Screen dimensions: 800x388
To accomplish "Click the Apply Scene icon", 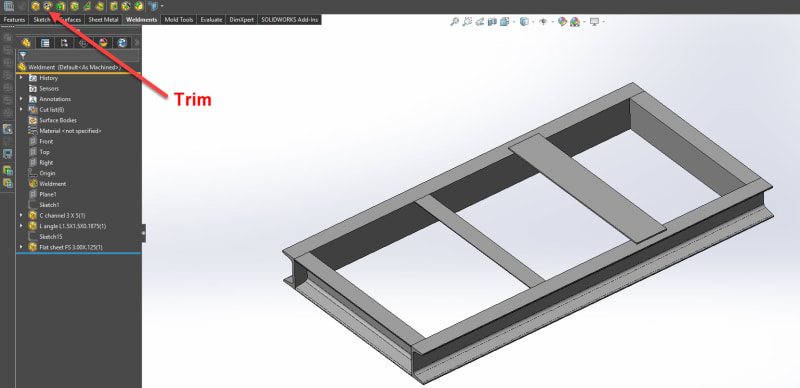I will (x=575, y=21).
